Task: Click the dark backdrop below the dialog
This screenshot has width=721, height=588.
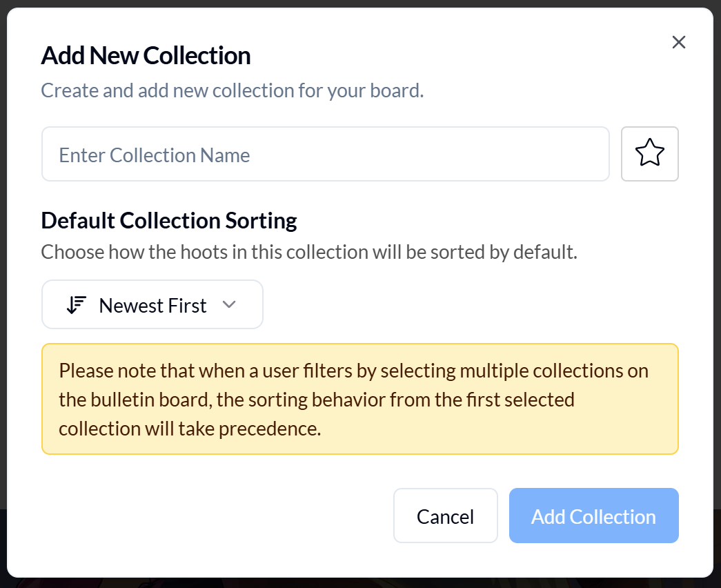Action: pyautogui.click(x=359, y=583)
